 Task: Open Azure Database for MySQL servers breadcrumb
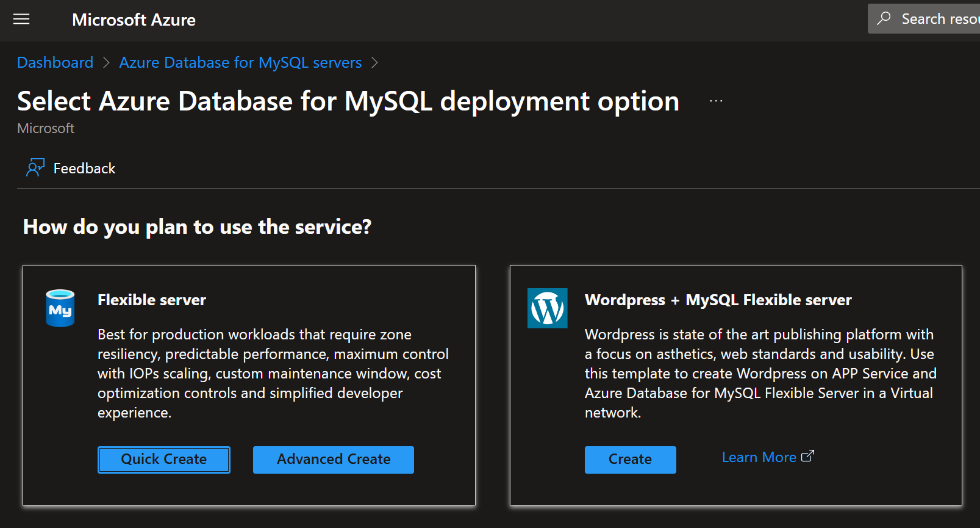click(240, 62)
